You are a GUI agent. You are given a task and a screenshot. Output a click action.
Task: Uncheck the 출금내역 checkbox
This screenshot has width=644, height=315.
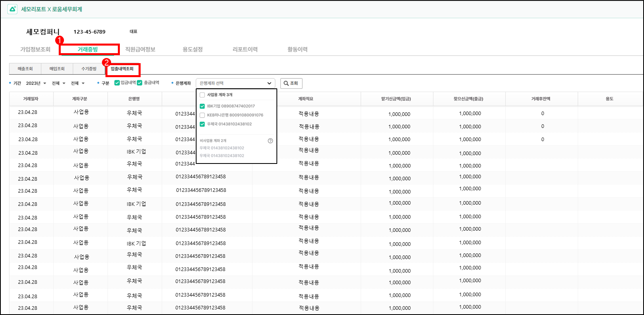click(140, 83)
